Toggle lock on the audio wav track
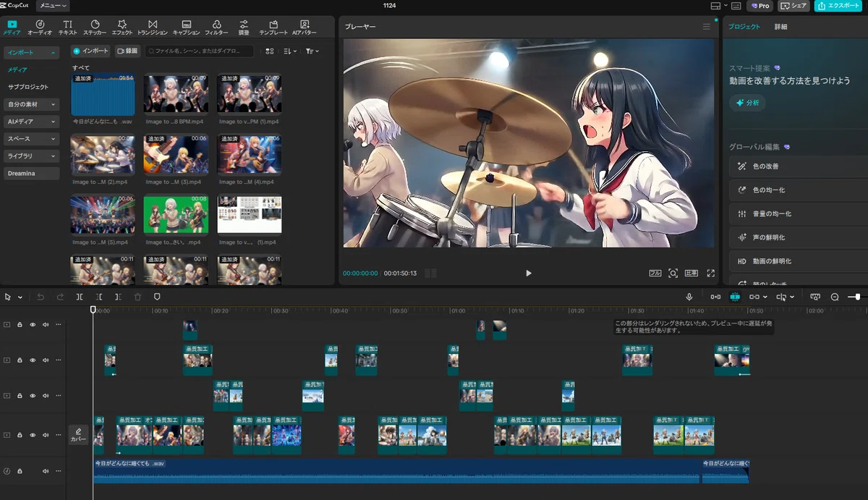 pyautogui.click(x=20, y=471)
